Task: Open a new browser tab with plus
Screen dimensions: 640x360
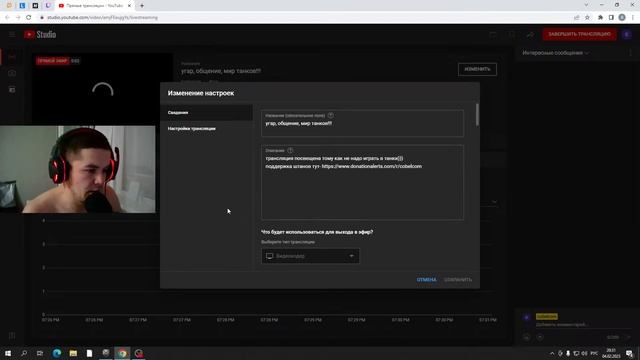Action: [x=142, y=6]
